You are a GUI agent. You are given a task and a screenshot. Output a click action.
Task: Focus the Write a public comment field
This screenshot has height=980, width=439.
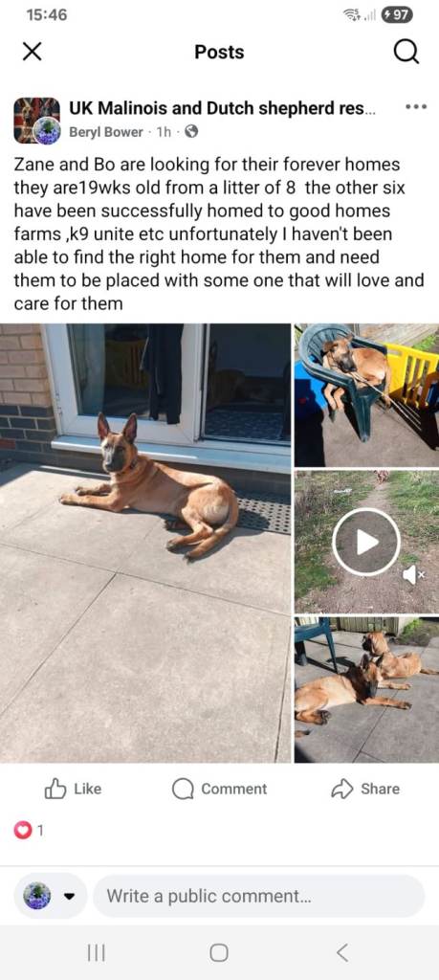point(258,896)
